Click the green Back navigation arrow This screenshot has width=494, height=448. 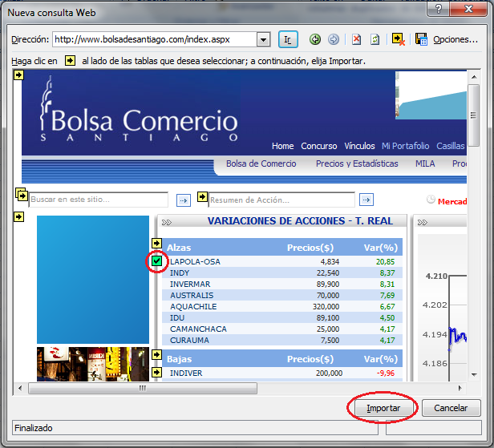315,39
